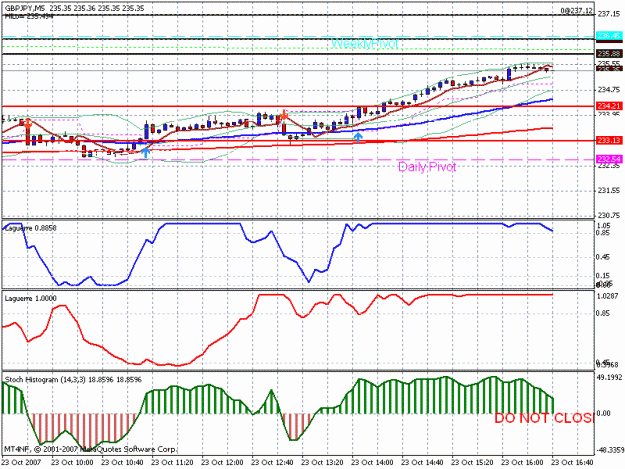Click the 23 Oct 16:40 time label
625x469 pixels.
tap(572, 462)
